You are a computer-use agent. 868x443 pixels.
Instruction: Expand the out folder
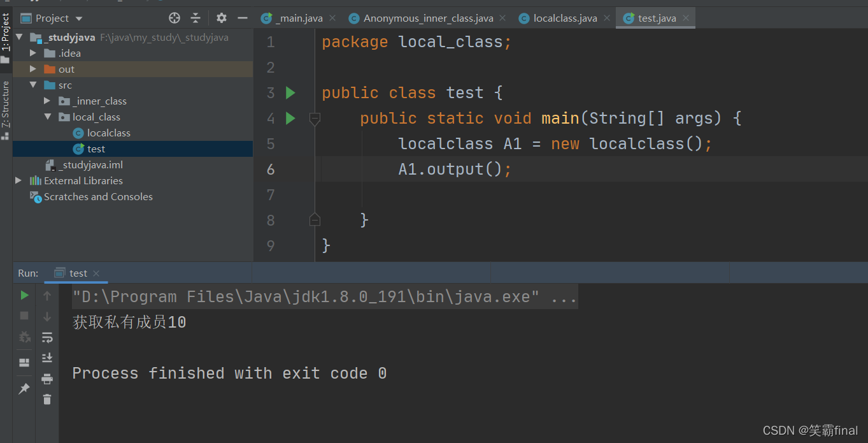(x=33, y=69)
